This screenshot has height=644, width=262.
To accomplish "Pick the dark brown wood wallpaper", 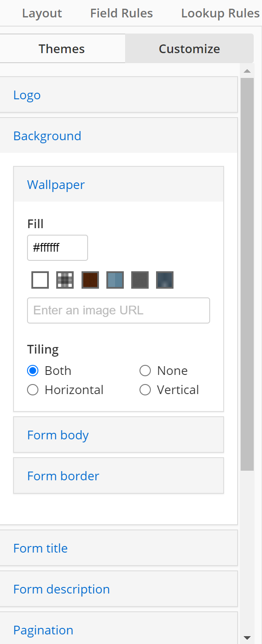I will pos(90,280).
